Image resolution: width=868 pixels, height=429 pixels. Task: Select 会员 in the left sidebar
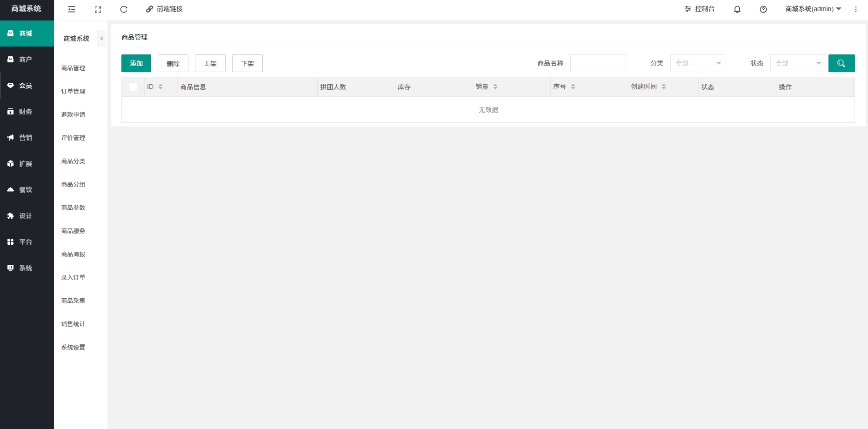pyautogui.click(x=27, y=86)
